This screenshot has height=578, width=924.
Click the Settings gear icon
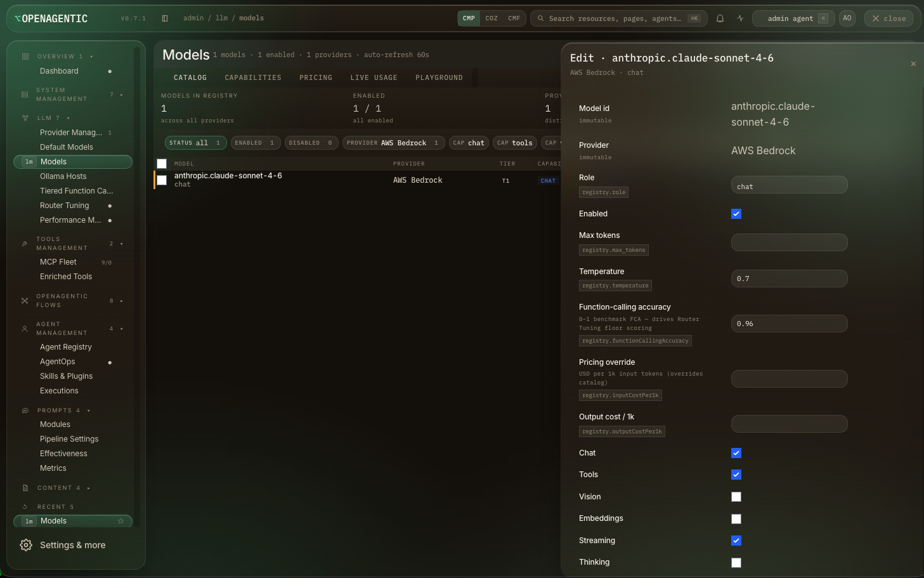[x=26, y=545]
